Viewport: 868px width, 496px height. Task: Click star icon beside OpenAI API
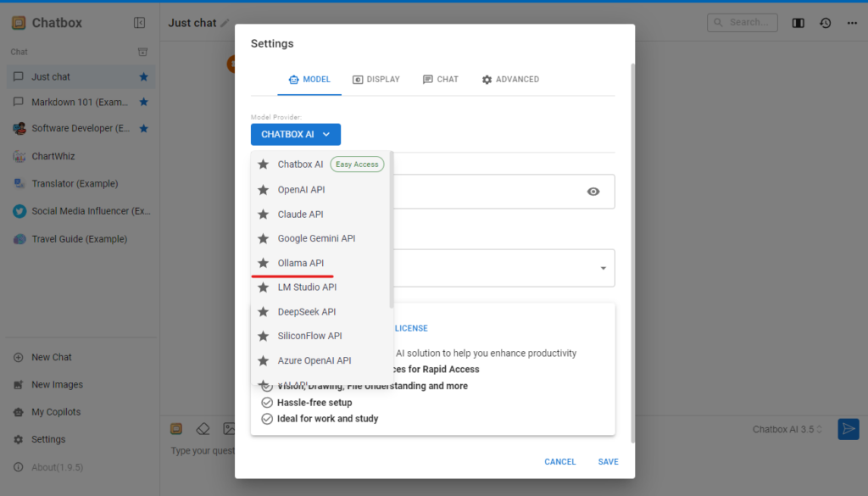pos(264,190)
